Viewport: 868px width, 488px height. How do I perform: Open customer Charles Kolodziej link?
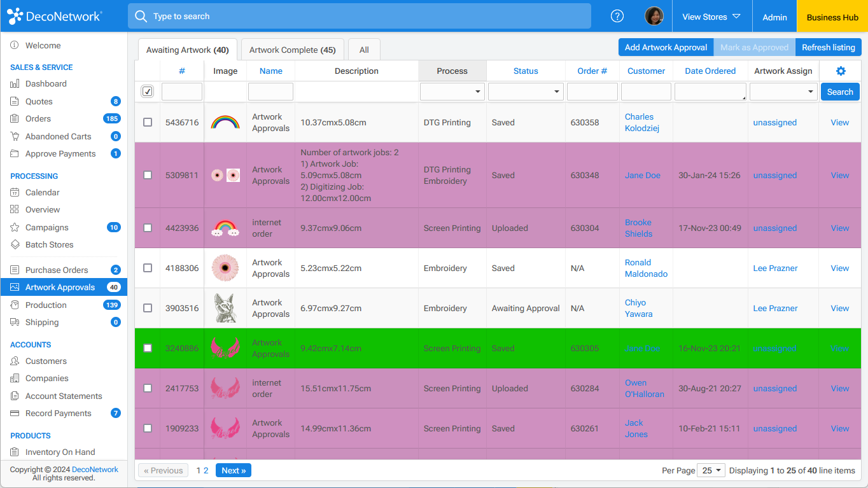click(639, 122)
